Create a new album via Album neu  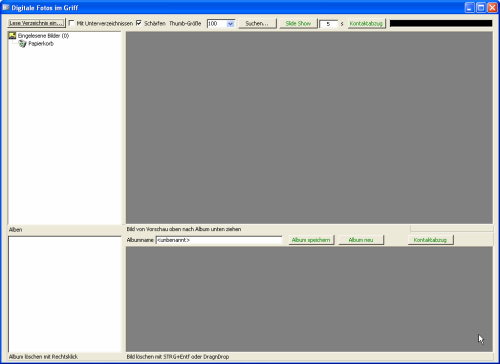(x=361, y=240)
